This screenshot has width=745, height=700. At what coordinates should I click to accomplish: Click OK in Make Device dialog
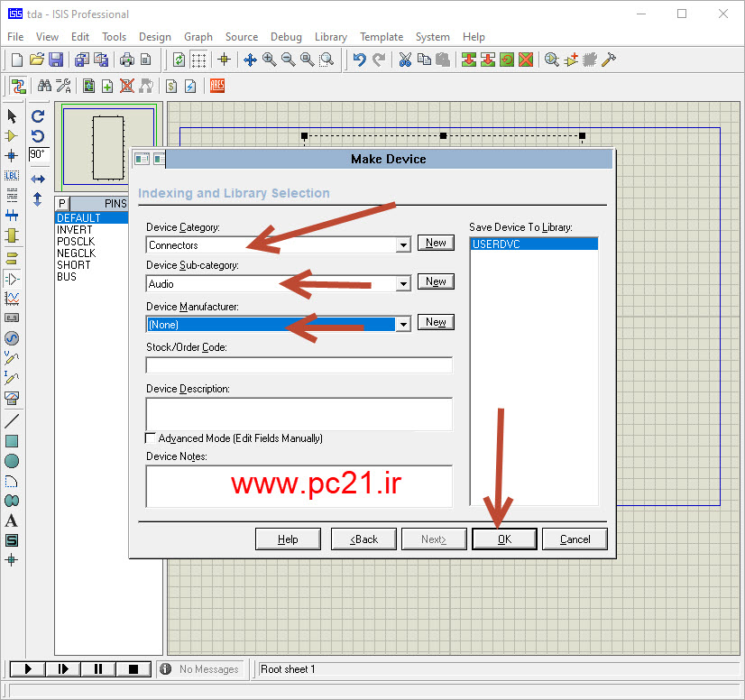pos(504,539)
